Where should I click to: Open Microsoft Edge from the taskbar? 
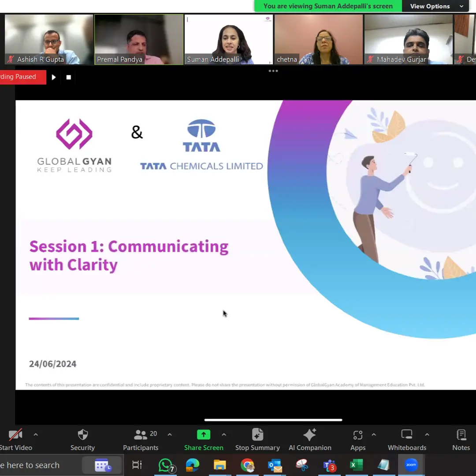click(193, 465)
